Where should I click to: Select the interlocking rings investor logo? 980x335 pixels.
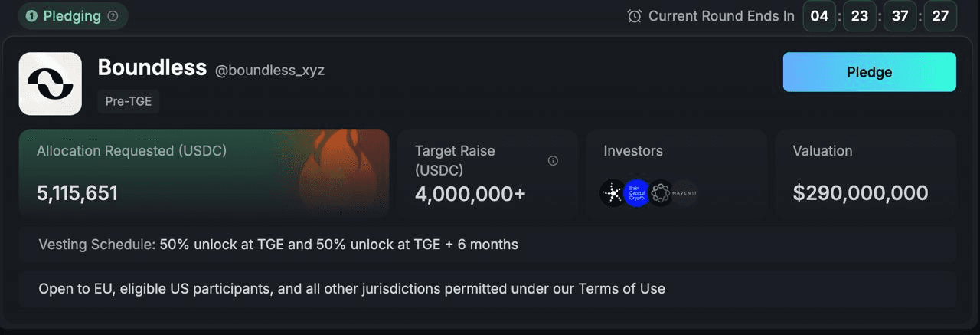(x=661, y=194)
